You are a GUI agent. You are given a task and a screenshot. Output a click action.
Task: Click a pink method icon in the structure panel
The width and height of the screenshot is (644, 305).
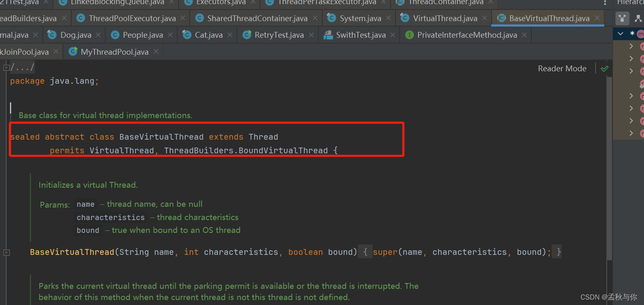tap(642, 46)
